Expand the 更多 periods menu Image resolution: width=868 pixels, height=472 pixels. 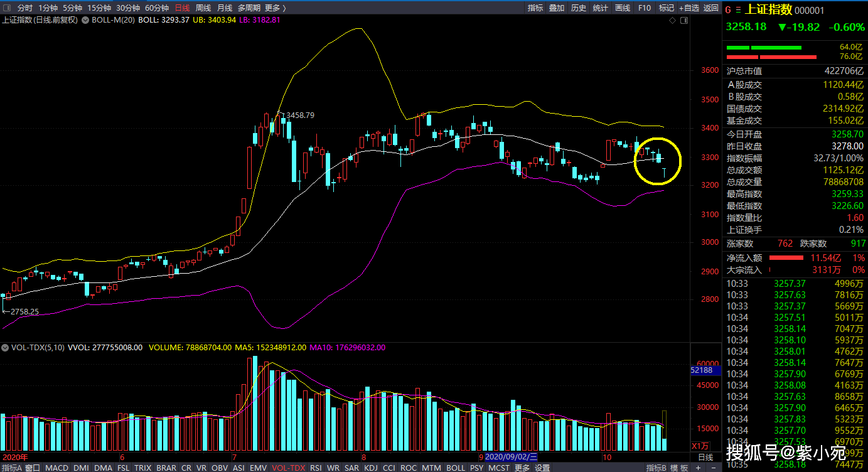tap(275, 8)
